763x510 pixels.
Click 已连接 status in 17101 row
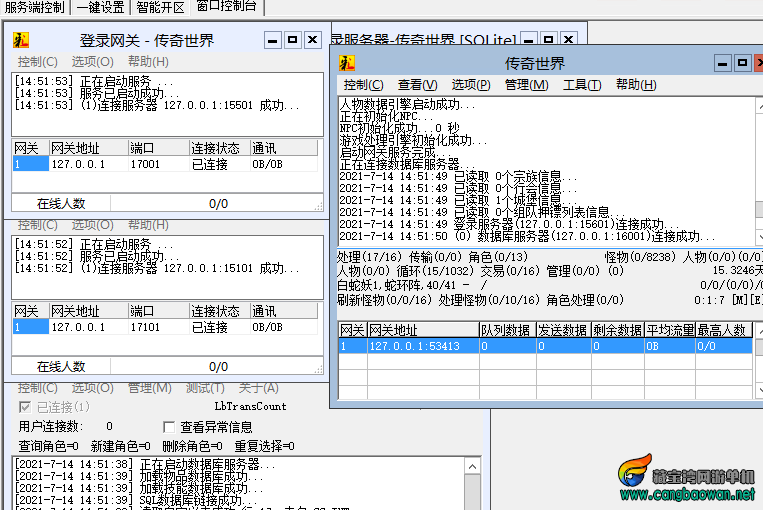click(210, 328)
